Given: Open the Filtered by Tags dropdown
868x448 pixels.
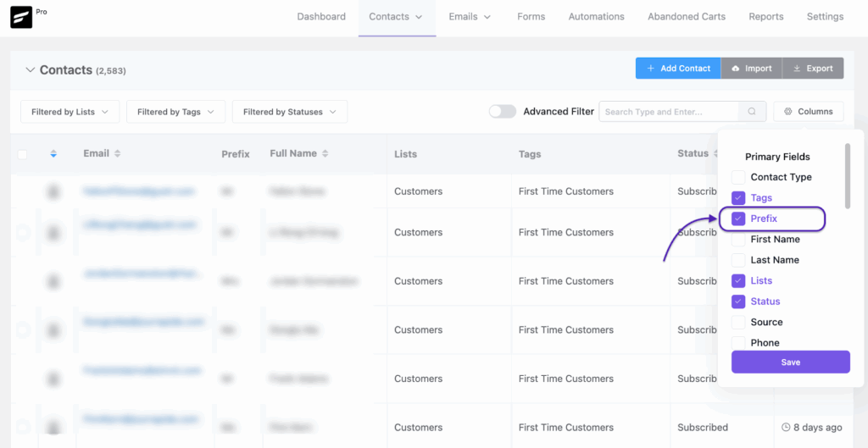Looking at the screenshot, I should tap(175, 112).
